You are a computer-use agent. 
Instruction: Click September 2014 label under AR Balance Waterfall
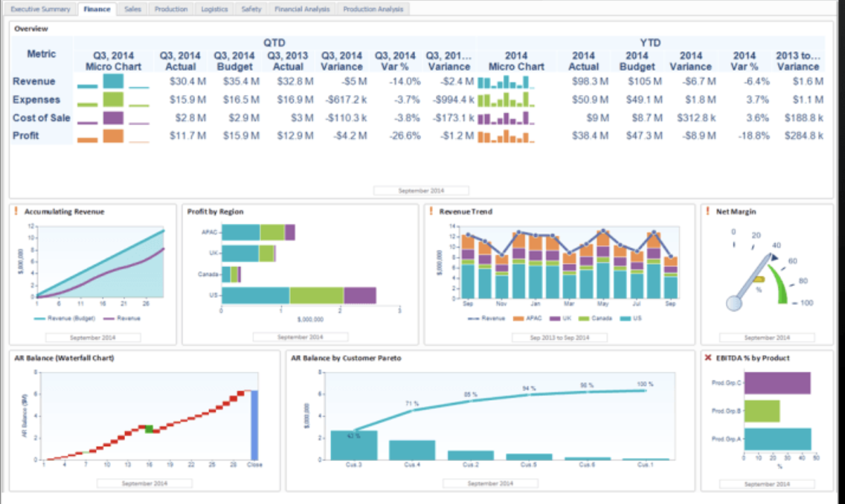tap(144, 483)
